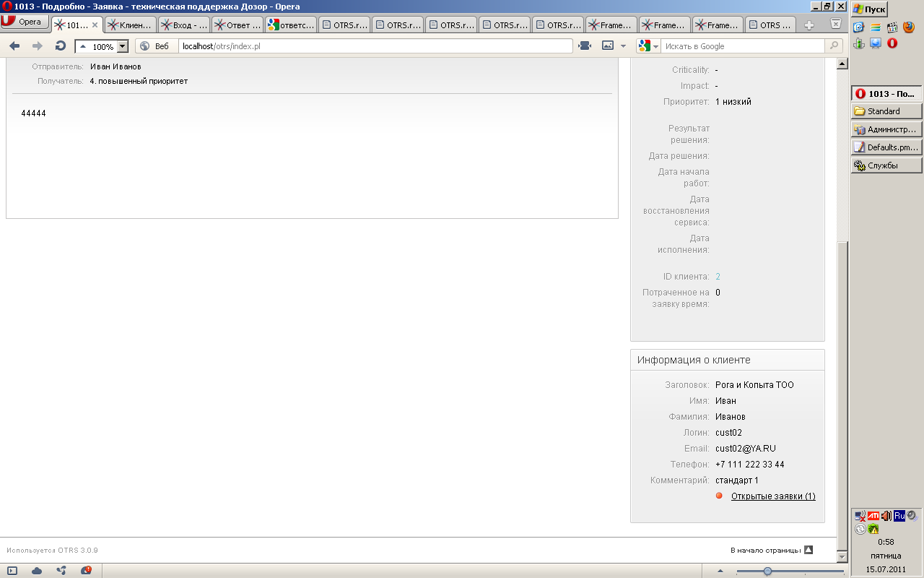
Task: Expand the images display mode arrow
Action: [x=623, y=46]
